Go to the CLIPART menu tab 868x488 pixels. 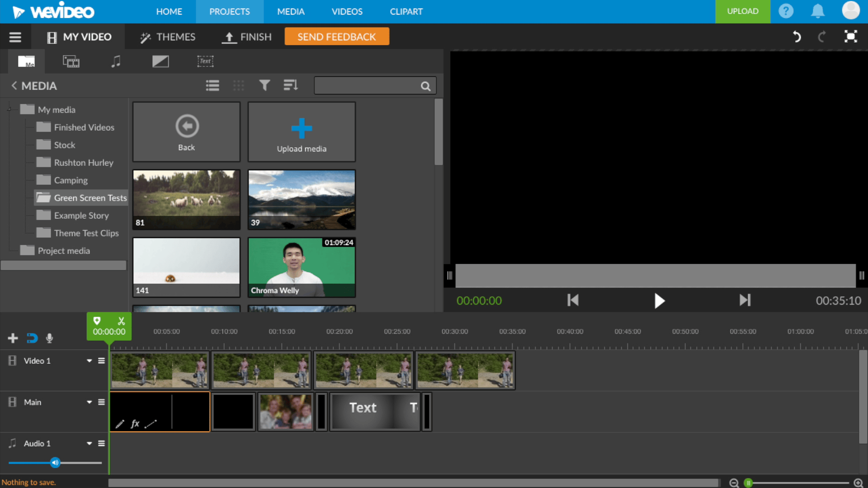(x=406, y=11)
